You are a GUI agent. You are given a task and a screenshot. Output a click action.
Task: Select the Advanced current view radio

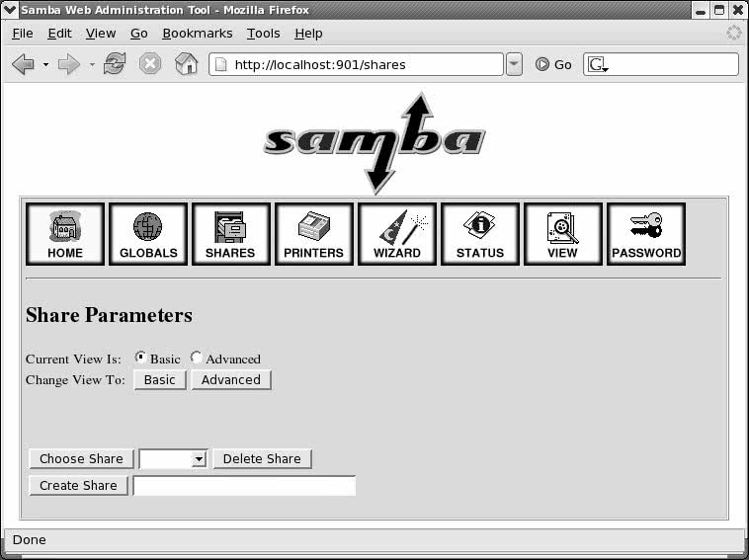point(196,358)
